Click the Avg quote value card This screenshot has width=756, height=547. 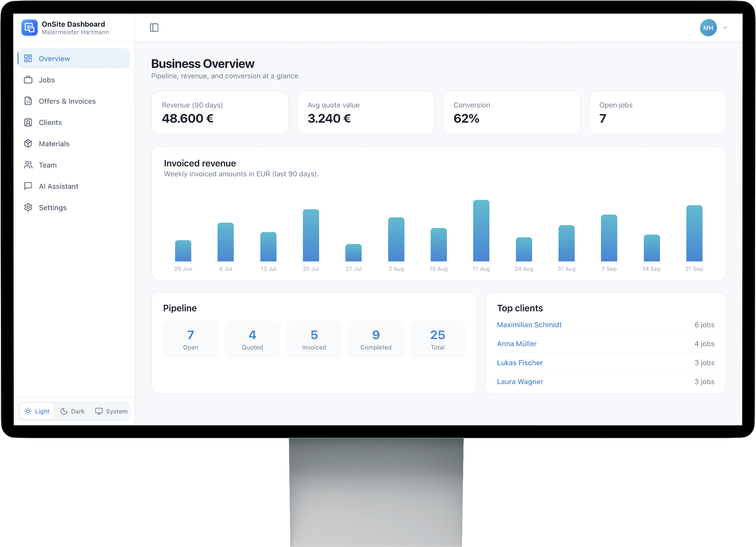366,113
